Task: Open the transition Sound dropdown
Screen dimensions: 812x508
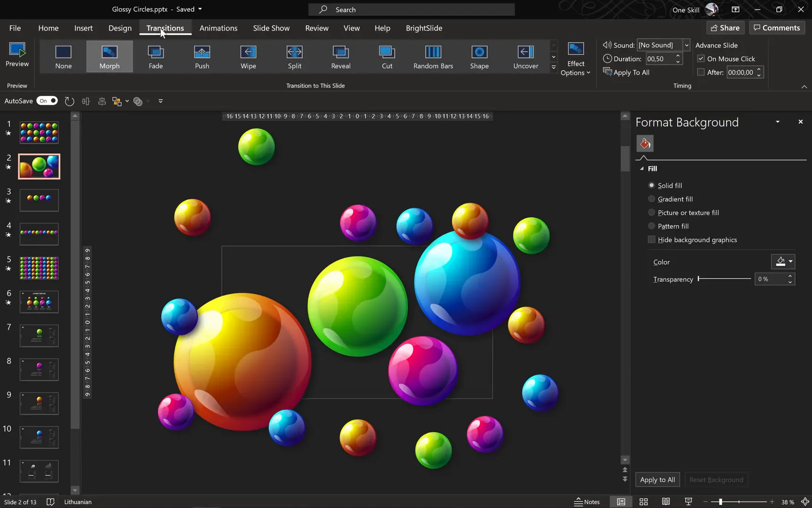Action: (x=686, y=45)
